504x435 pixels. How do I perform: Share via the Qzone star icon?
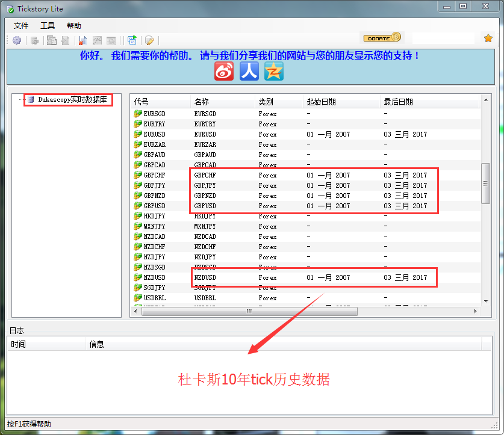[x=274, y=71]
